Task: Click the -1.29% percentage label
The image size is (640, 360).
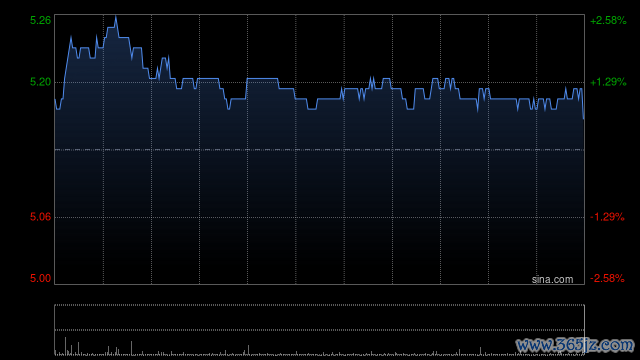Action: (x=607, y=217)
